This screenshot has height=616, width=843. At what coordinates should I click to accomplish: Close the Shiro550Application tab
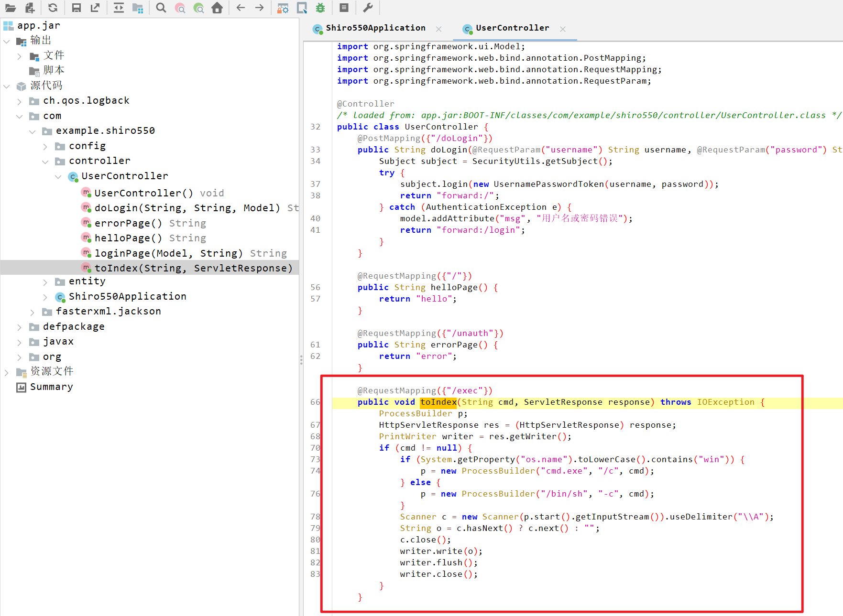tap(438, 29)
